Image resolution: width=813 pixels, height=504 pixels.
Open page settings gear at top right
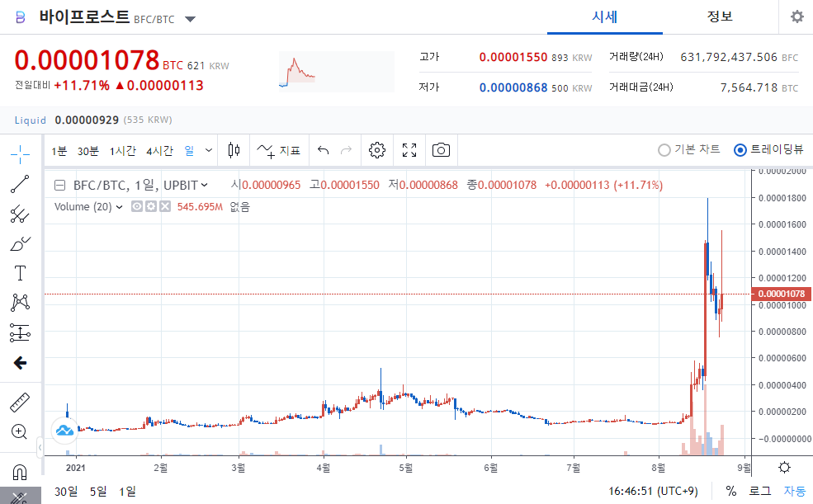click(x=797, y=17)
